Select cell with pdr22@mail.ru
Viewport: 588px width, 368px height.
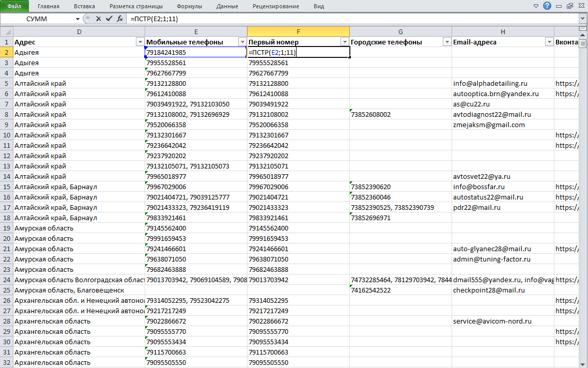click(503, 207)
